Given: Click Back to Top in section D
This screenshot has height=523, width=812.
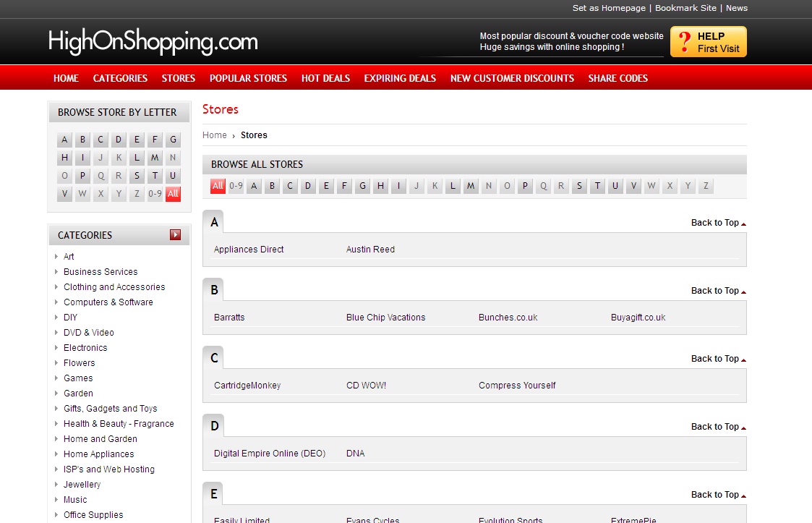Looking at the screenshot, I should 718,427.
